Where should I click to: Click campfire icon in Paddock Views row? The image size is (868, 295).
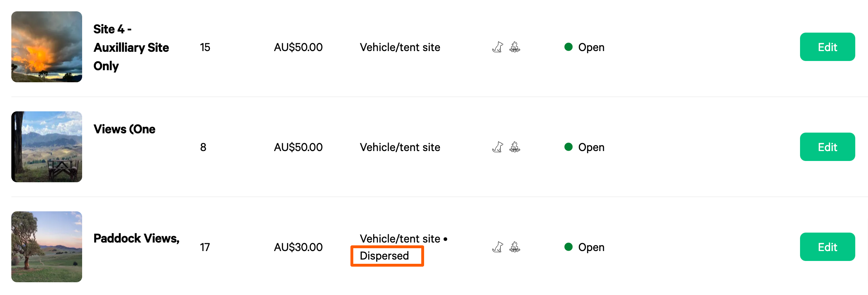[x=515, y=247]
